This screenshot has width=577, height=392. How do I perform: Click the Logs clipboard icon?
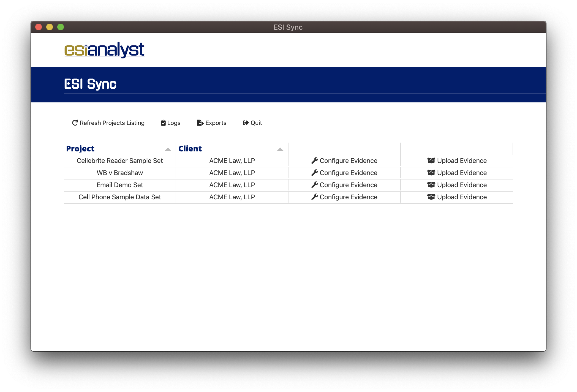tap(163, 123)
